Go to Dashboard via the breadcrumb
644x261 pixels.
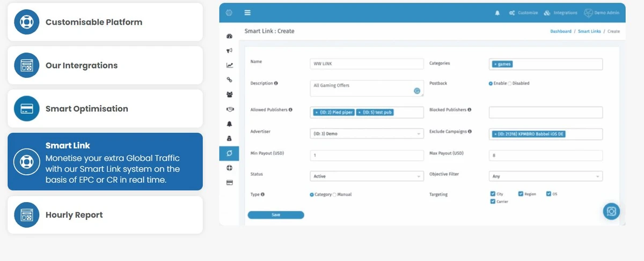[561, 32]
